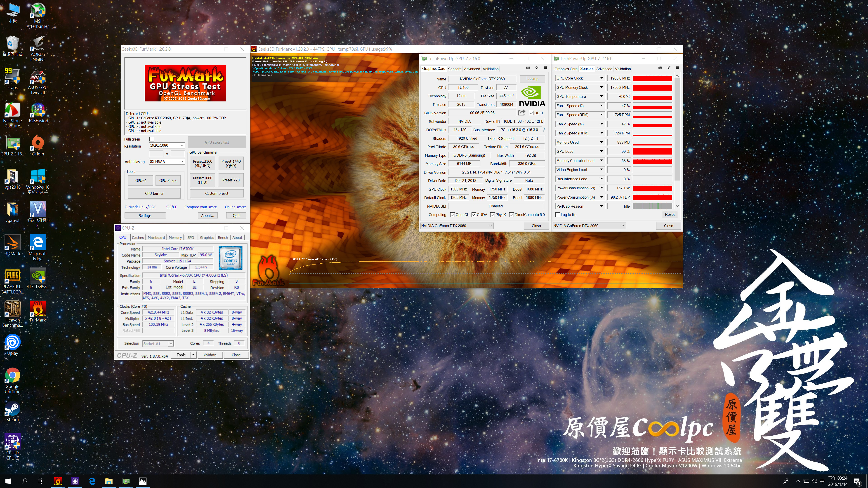Open Tools dropdown arrow in CPU-Z

[x=193, y=355]
